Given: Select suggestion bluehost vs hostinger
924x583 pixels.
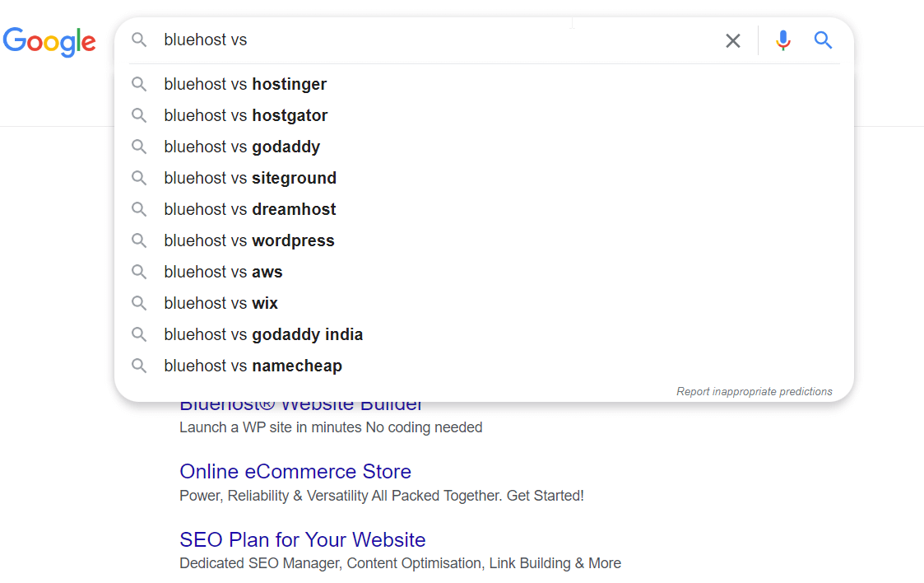Looking at the screenshot, I should [x=484, y=84].
